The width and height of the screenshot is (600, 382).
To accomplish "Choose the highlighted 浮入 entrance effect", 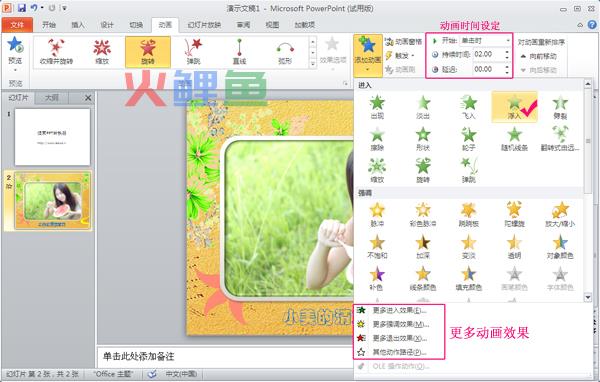I will tap(515, 107).
